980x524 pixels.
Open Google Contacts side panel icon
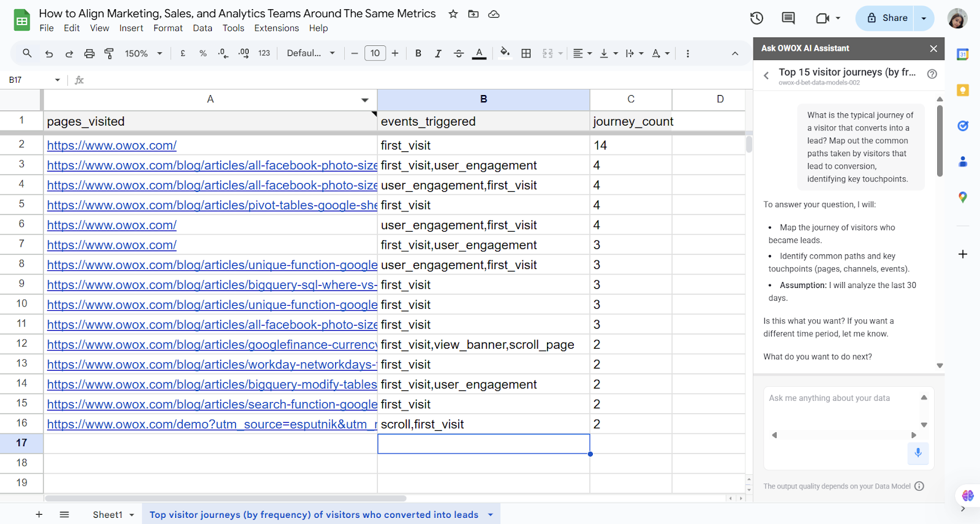(963, 162)
